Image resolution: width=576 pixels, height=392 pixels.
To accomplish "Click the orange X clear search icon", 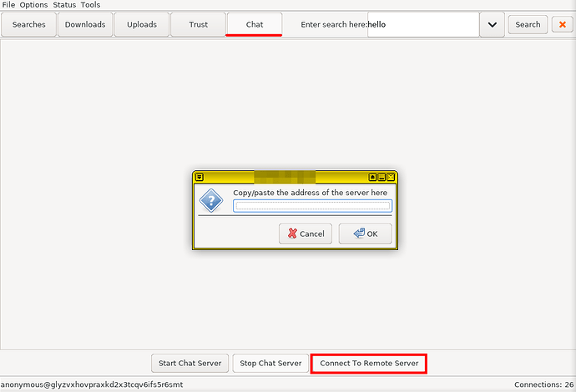I will (563, 24).
